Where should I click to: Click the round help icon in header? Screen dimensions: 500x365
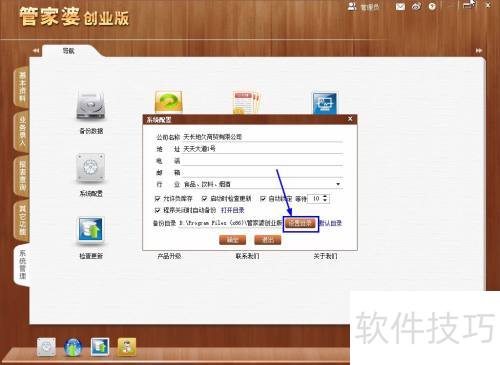(432, 6)
